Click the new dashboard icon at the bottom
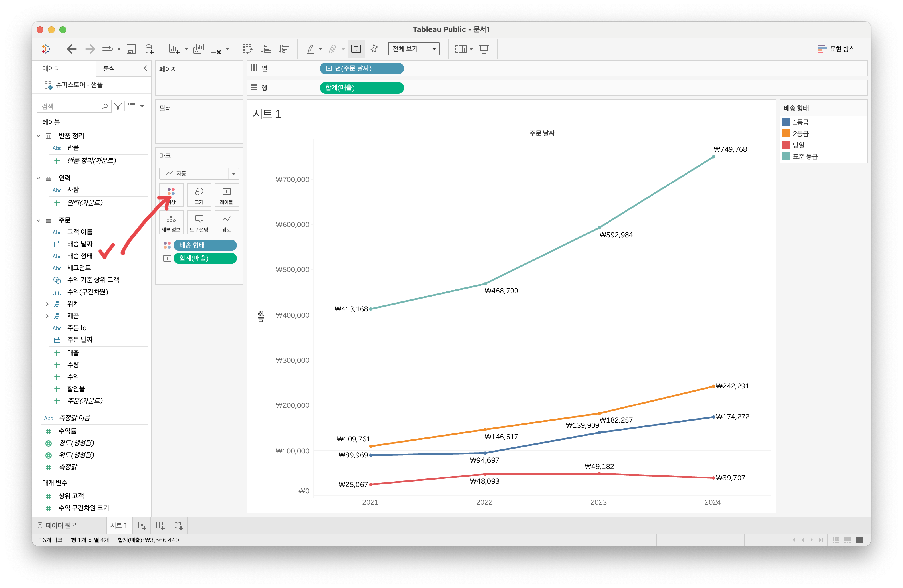The height and width of the screenshot is (588, 903). [160, 526]
